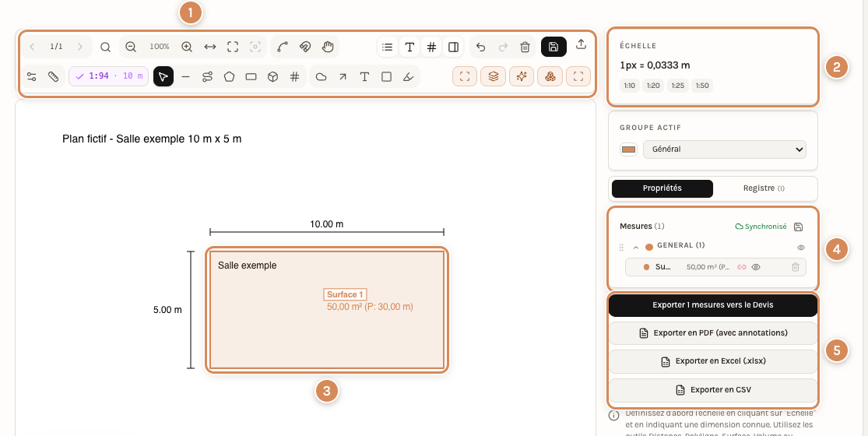Screen dimensions: 868x436
Task: Click the Synchronisé cloud status
Action: pos(760,227)
